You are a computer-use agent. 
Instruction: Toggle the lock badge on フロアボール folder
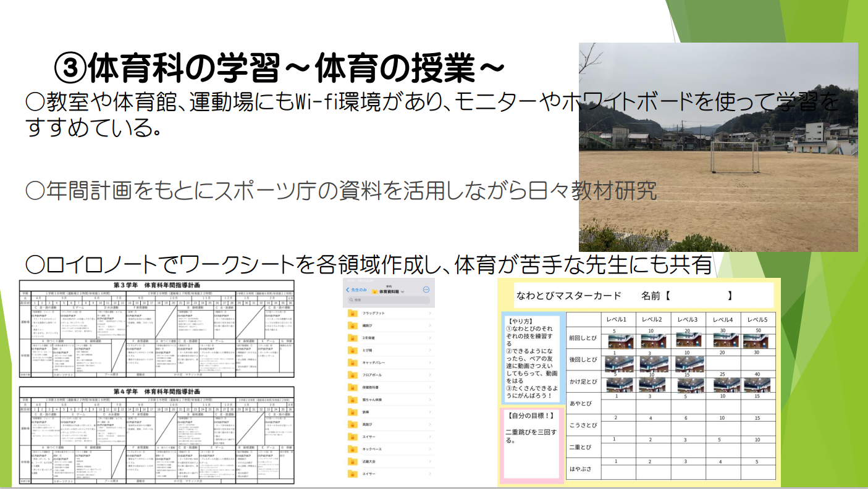pos(353,375)
